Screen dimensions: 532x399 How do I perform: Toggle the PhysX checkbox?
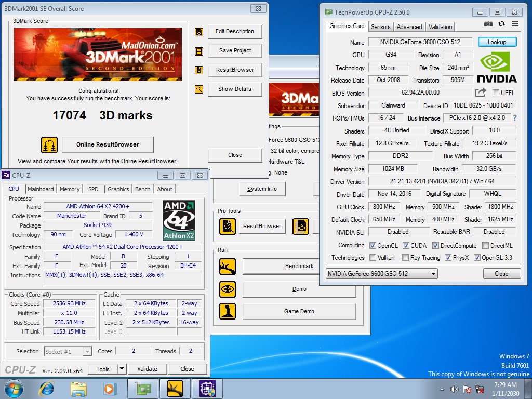coord(448,258)
